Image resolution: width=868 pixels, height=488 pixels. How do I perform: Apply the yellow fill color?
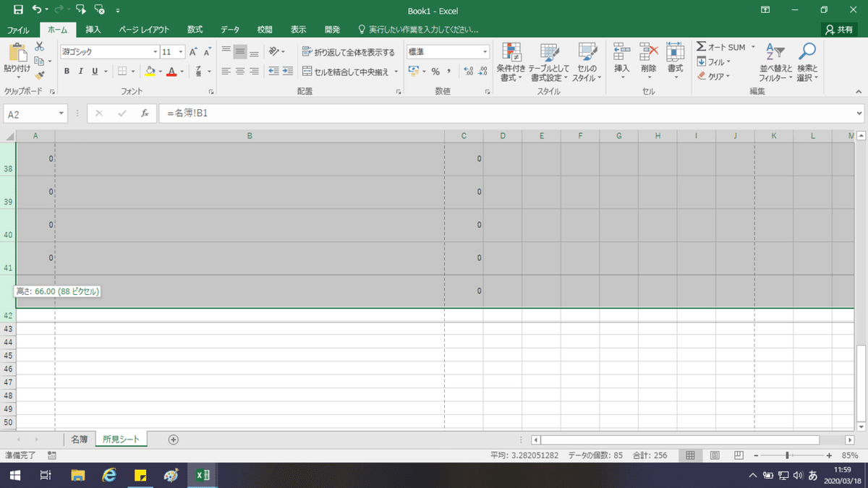(x=150, y=71)
